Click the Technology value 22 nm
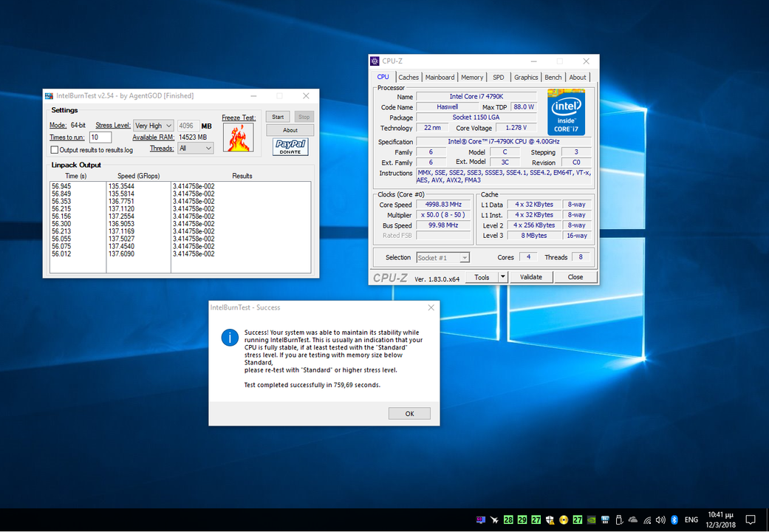The image size is (769, 532). coord(432,128)
